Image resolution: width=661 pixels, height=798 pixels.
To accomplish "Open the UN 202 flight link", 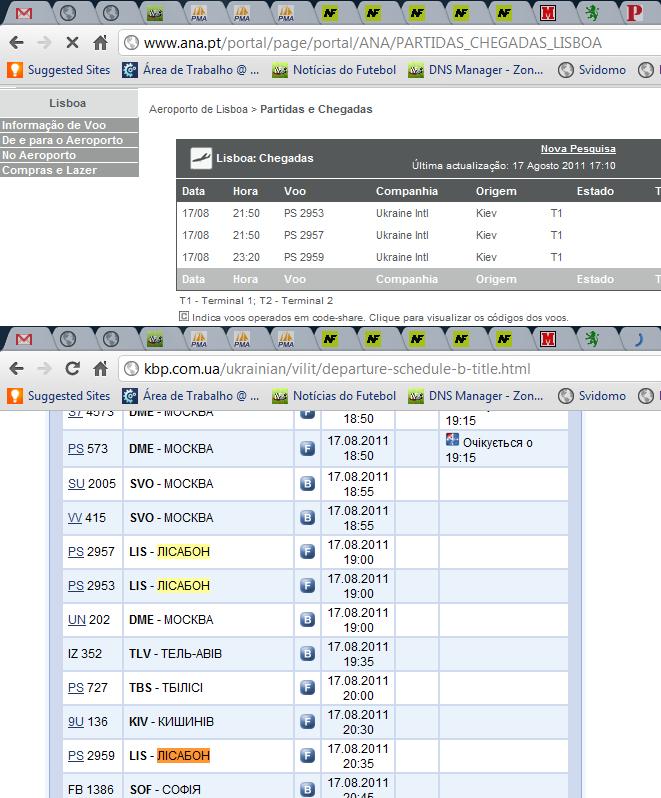I will [76, 620].
